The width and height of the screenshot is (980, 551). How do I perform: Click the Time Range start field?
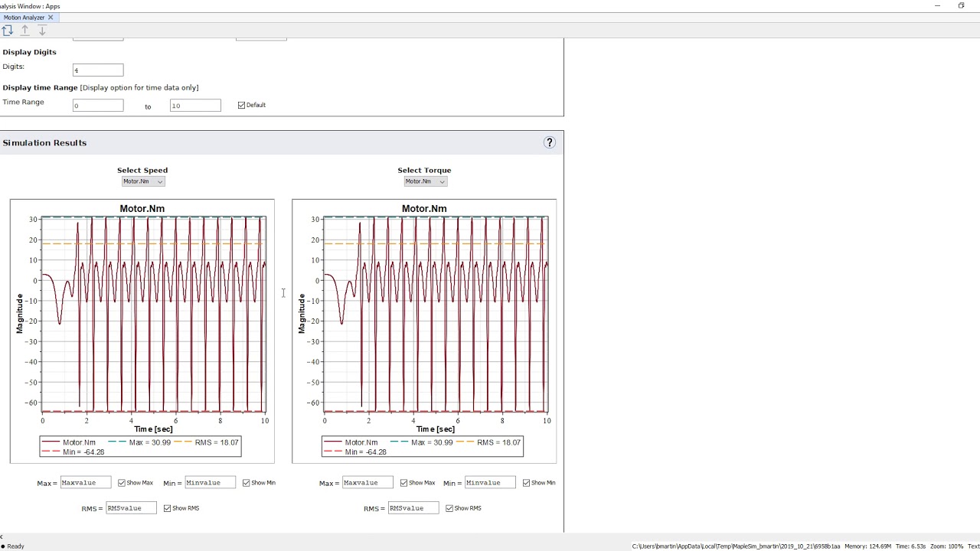pyautogui.click(x=98, y=106)
